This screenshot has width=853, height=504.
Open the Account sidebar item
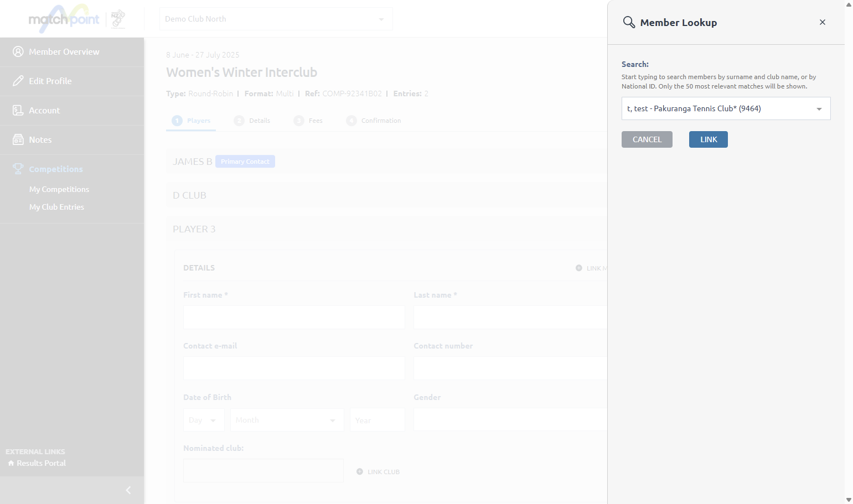[x=72, y=111]
